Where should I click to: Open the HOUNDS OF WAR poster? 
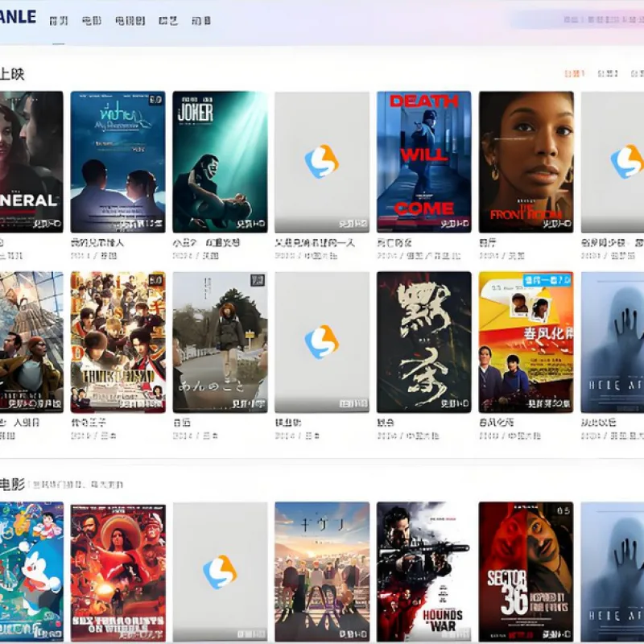[x=424, y=572]
